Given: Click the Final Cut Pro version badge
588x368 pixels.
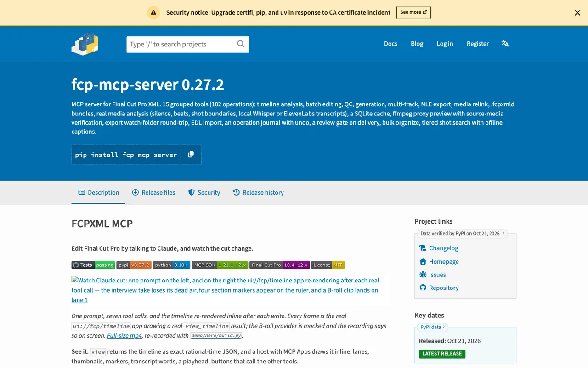Looking at the screenshot, I should coord(280,265).
